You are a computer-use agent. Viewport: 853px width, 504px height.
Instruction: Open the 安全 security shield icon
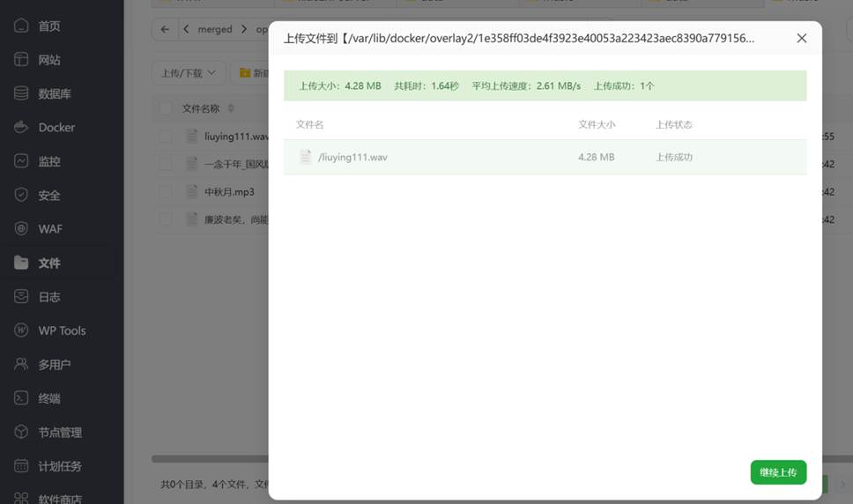[x=22, y=195]
